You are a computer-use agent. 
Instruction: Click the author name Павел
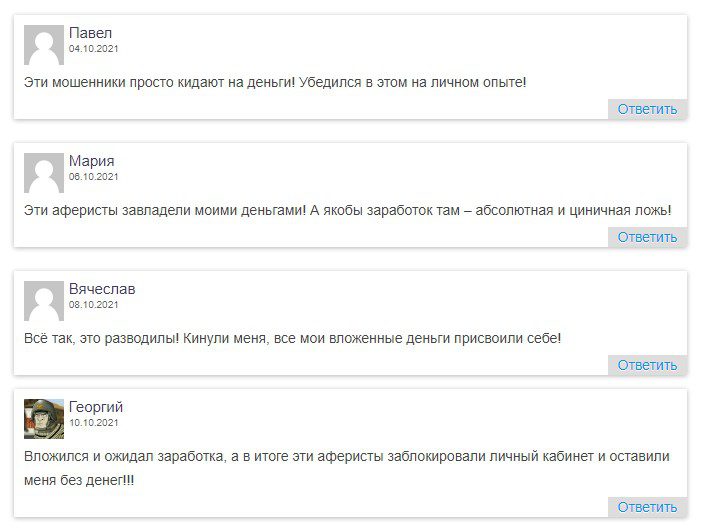[x=90, y=33]
